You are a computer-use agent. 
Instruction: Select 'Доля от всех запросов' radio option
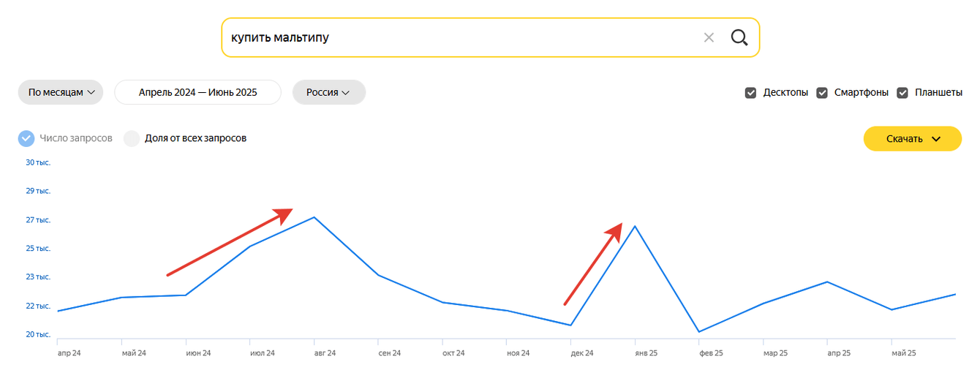point(132,138)
